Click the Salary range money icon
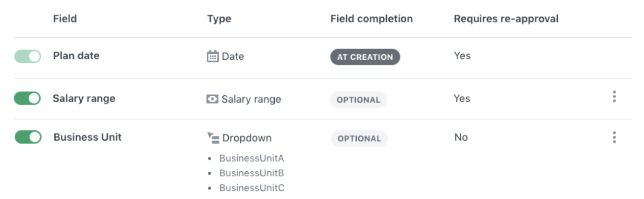 pyautogui.click(x=212, y=99)
